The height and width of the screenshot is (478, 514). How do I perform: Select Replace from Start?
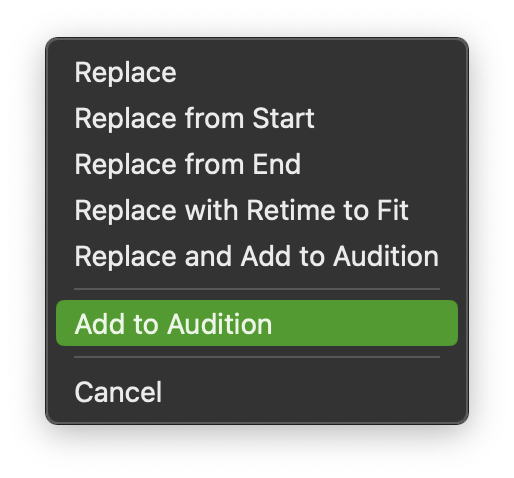(257, 118)
